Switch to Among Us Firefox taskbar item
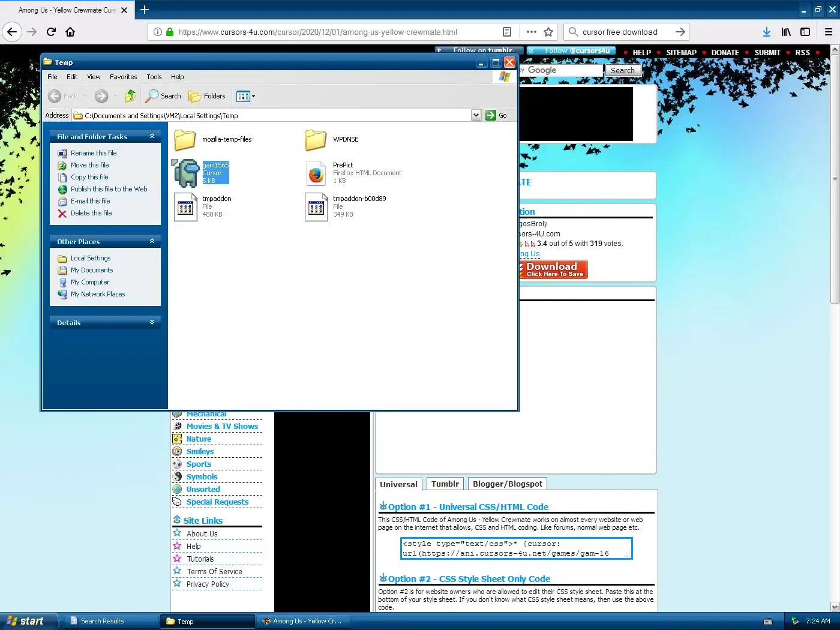 click(303, 621)
